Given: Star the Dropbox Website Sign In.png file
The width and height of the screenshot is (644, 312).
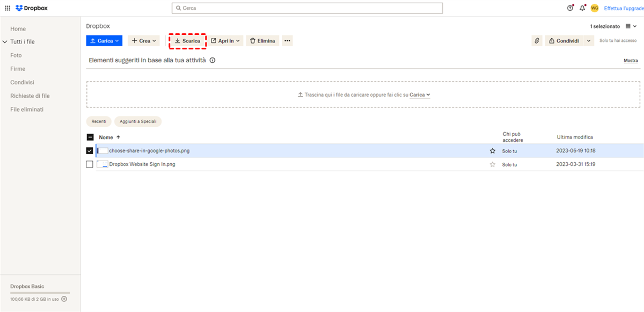Looking at the screenshot, I should 493,164.
